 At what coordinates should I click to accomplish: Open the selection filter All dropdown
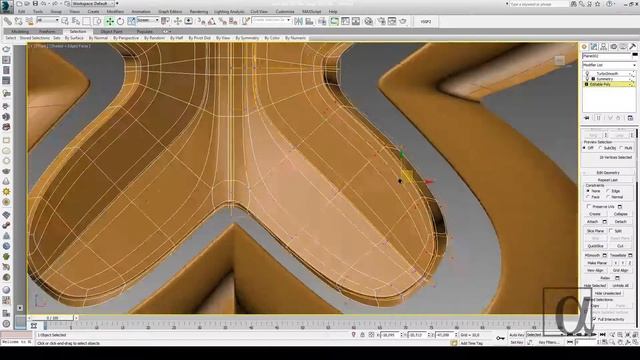coord(47,20)
